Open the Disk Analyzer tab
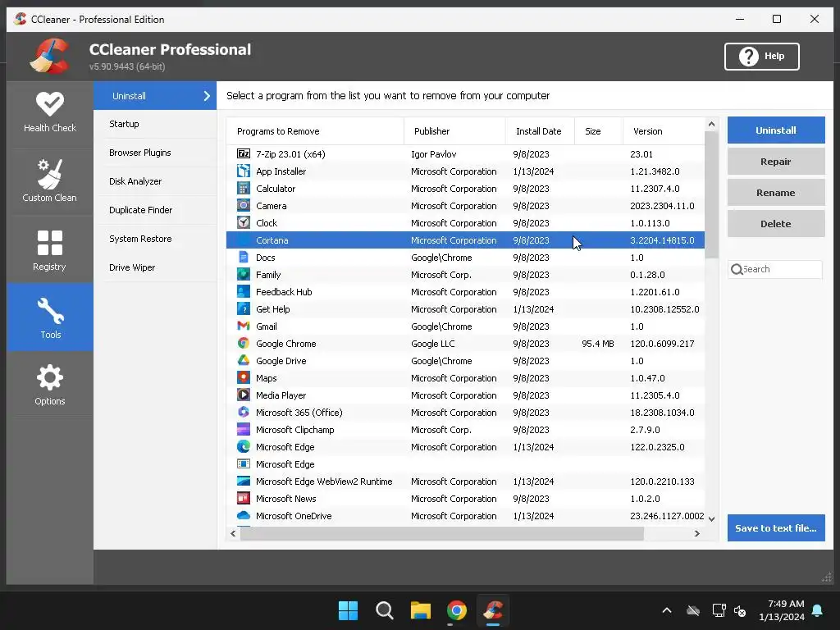The image size is (840, 630). (x=155, y=181)
